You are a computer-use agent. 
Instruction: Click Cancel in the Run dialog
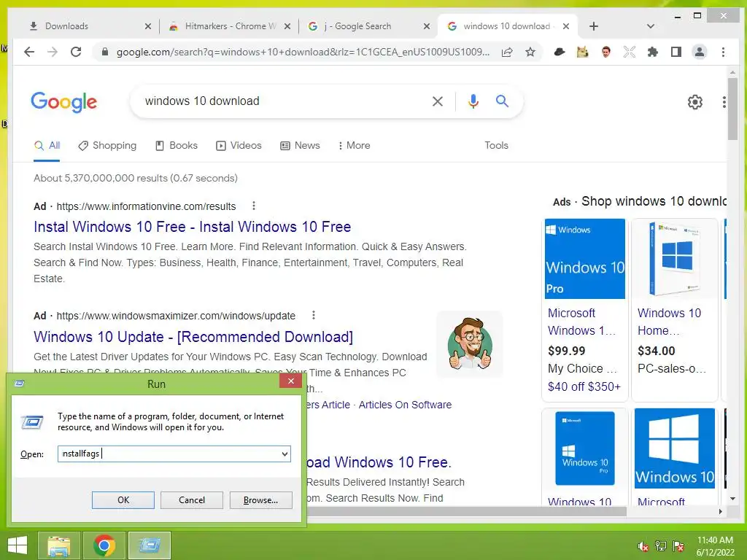tap(192, 500)
